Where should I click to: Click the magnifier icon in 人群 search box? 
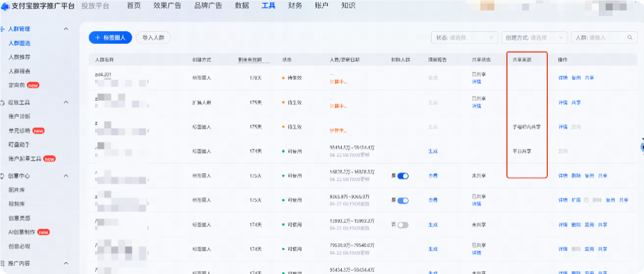click(x=629, y=38)
